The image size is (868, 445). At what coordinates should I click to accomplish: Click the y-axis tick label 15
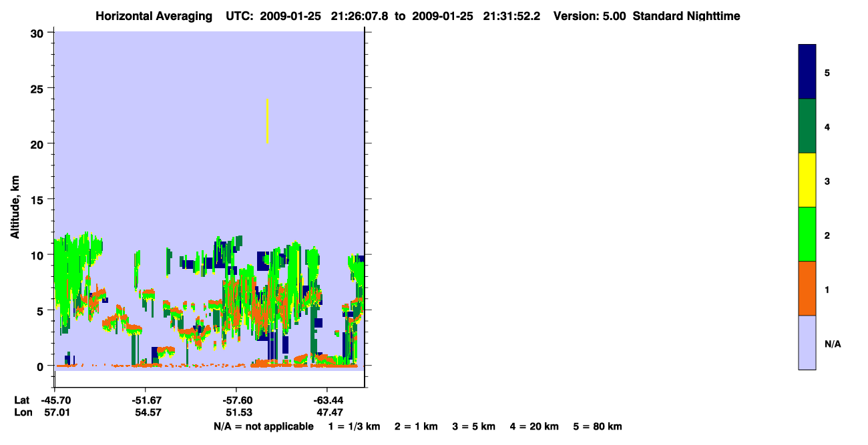coord(39,199)
